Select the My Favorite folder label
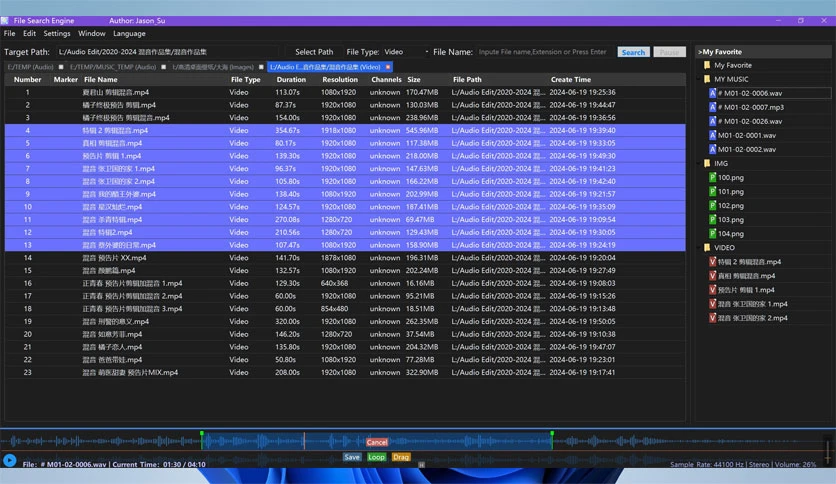The image size is (836, 484). [x=733, y=65]
